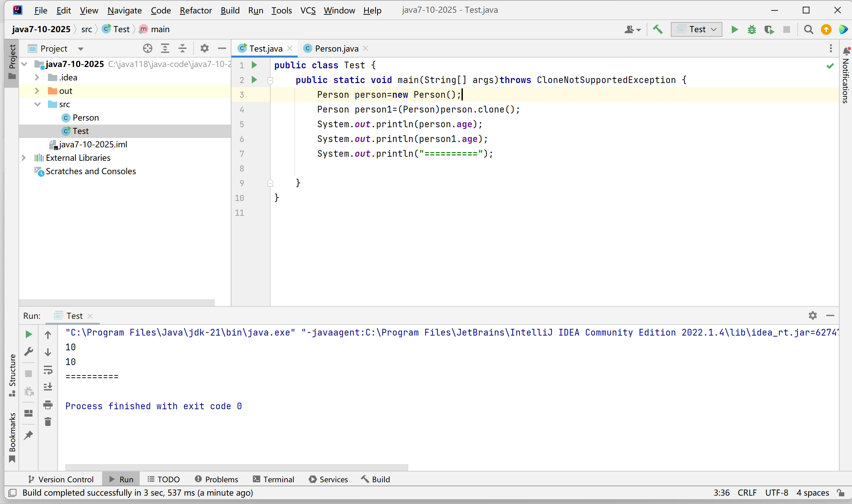Viewport: 852px width, 504px height.
Task: Hide the Project tool window
Action: (x=222, y=49)
